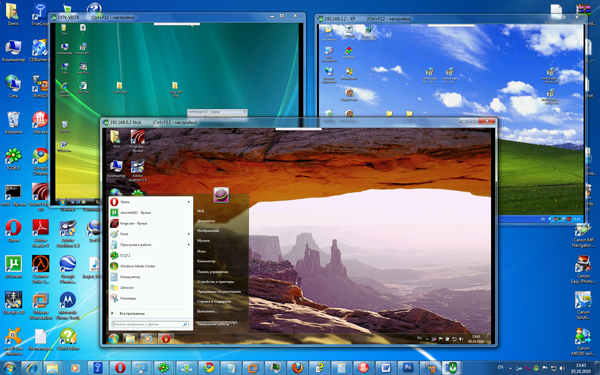The image size is (600, 375).
Task: Open Firefox on the host taskbar
Action: click(297, 368)
